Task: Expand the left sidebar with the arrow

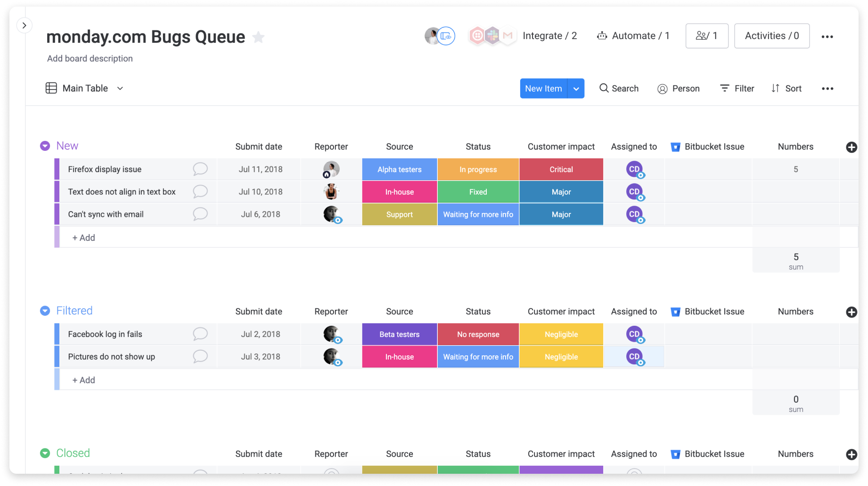Action: tap(24, 25)
